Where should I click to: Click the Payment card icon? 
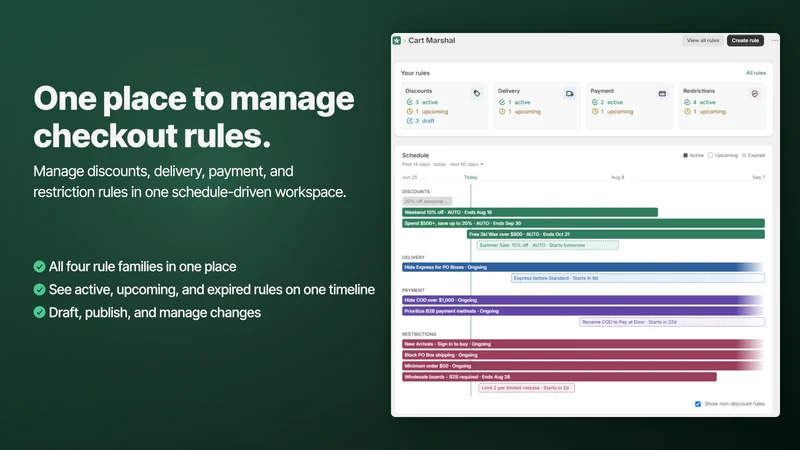[662, 93]
